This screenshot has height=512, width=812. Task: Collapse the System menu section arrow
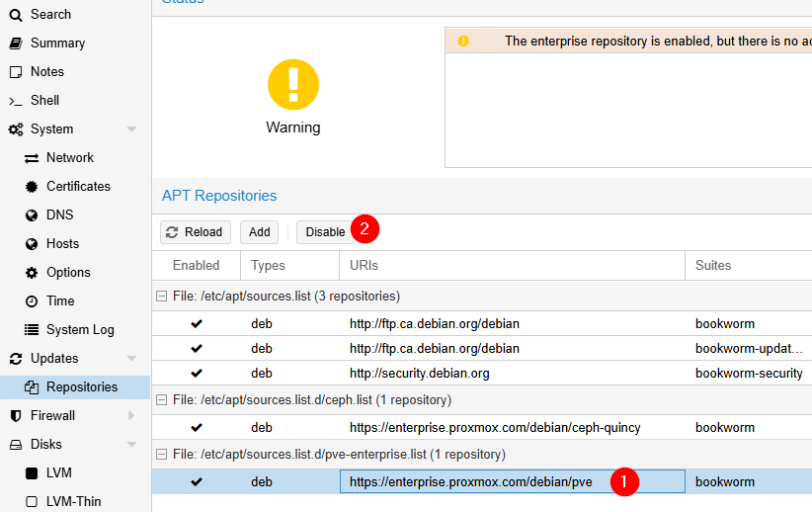(131, 129)
